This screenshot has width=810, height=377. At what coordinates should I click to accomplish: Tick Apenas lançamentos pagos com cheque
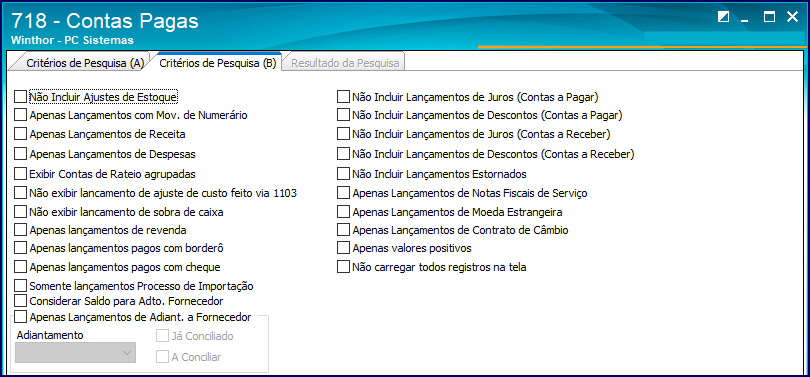20,267
